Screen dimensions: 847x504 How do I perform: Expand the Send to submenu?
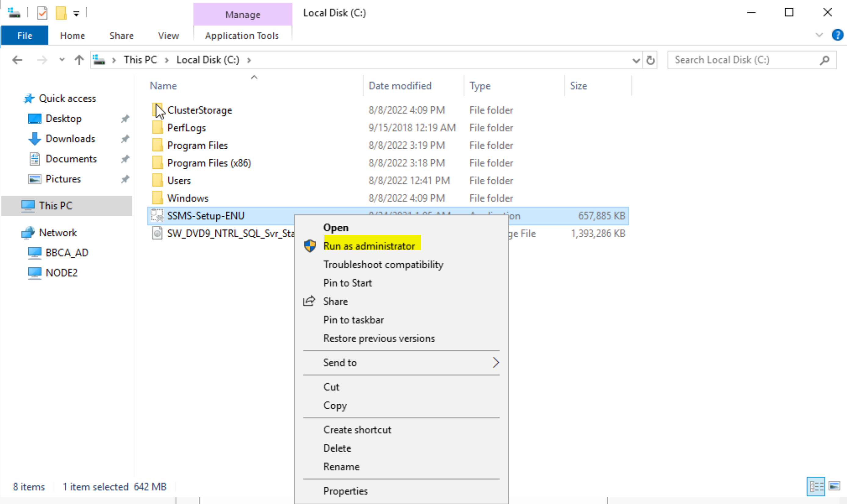pos(402,363)
